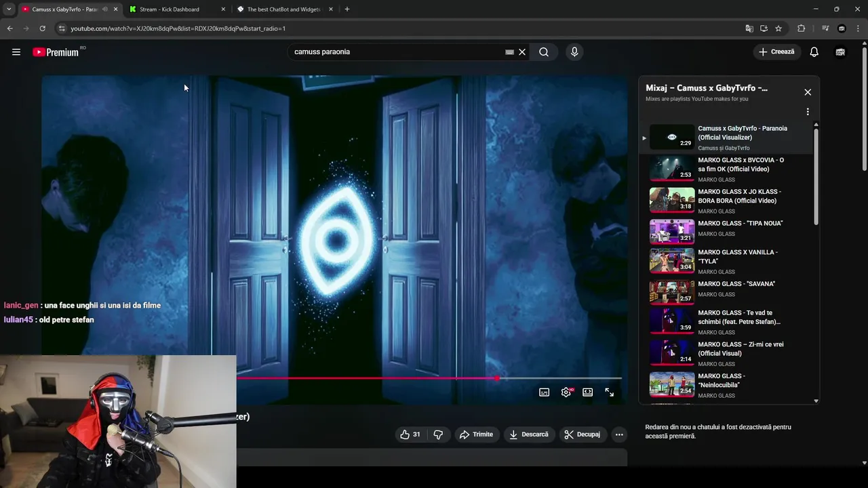Open the tab search dropdown arrow
Viewport: 868px width, 488px height.
[x=8, y=9]
